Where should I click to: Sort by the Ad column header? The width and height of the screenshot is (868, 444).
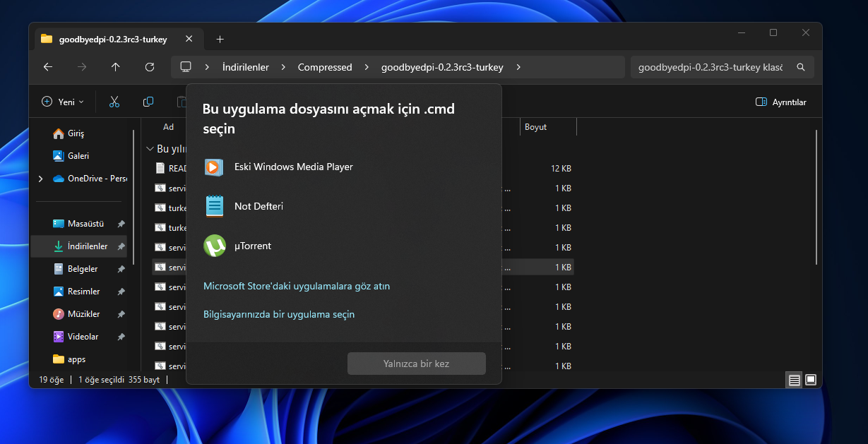168,127
